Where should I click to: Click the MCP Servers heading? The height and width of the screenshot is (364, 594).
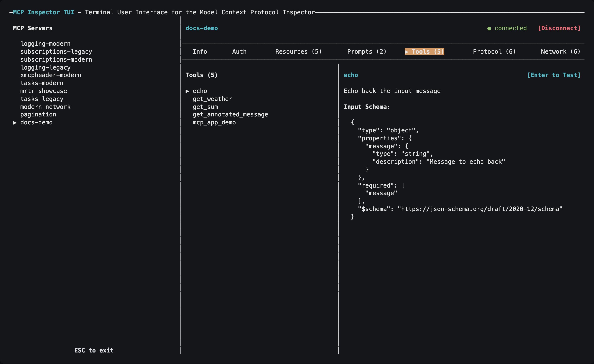point(33,28)
